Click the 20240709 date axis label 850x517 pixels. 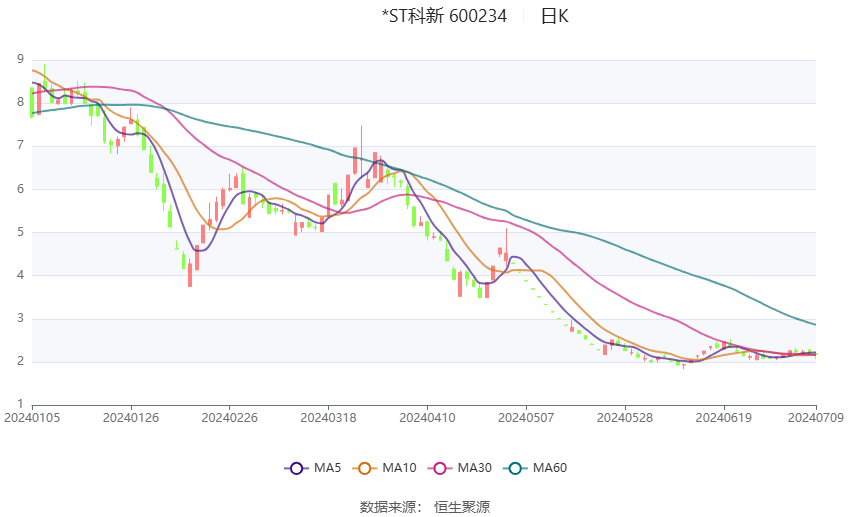pos(815,418)
